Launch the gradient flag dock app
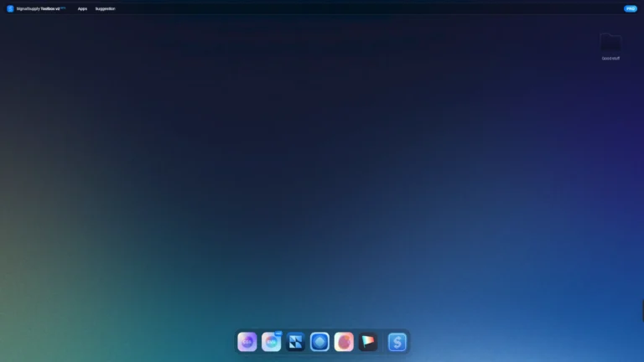 368,342
